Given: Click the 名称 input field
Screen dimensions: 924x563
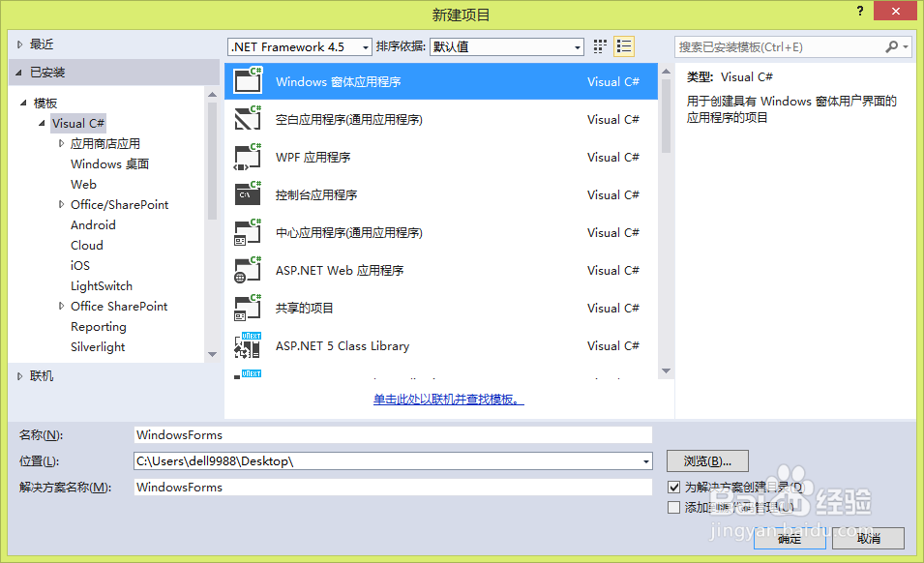Looking at the screenshot, I should 393,434.
